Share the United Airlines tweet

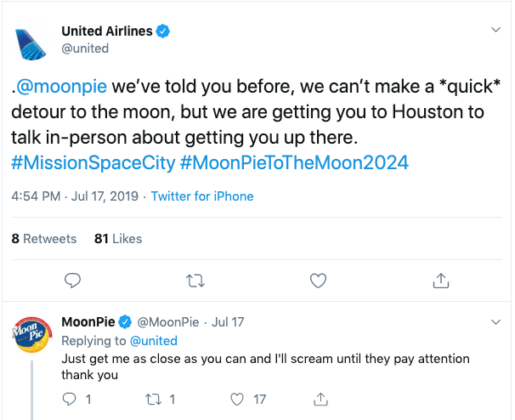[x=441, y=280]
